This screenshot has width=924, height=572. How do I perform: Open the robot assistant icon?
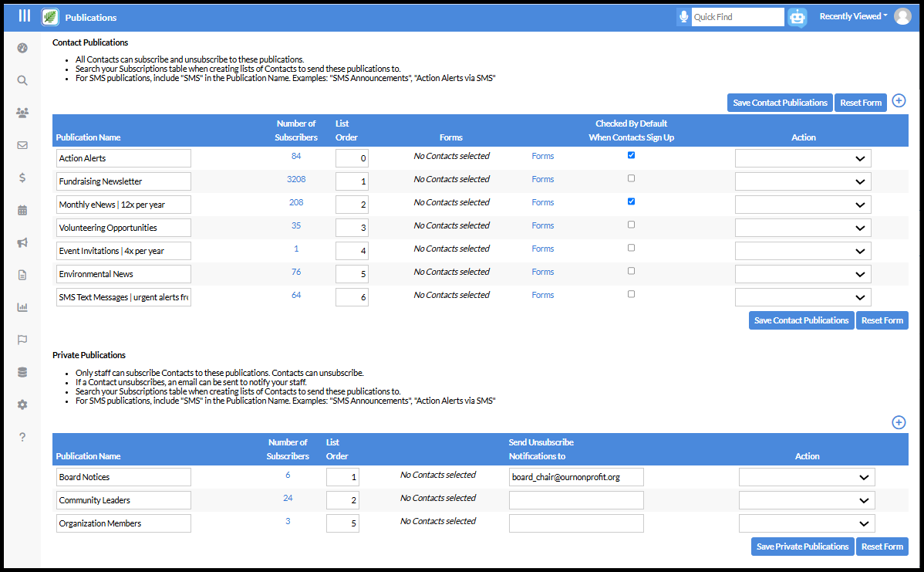pyautogui.click(x=798, y=17)
